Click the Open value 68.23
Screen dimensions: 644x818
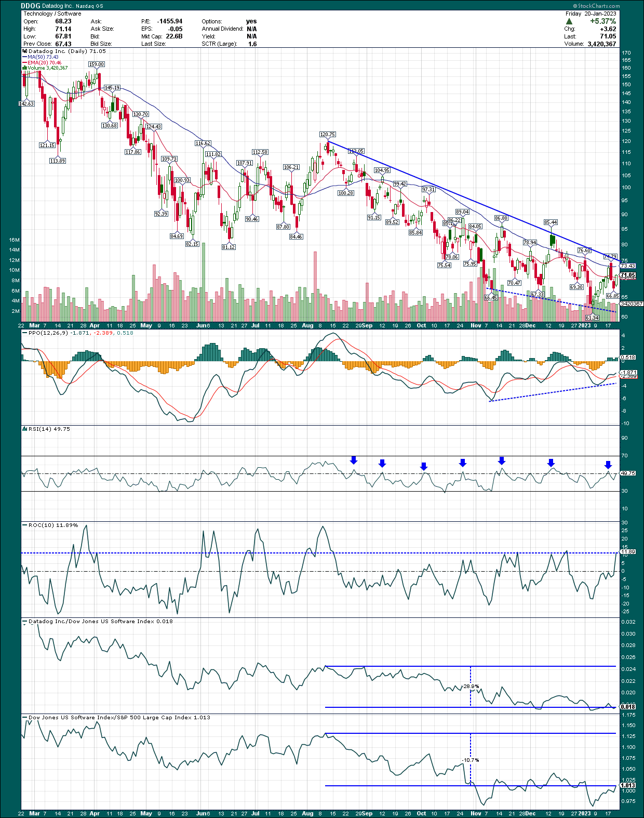coord(63,21)
